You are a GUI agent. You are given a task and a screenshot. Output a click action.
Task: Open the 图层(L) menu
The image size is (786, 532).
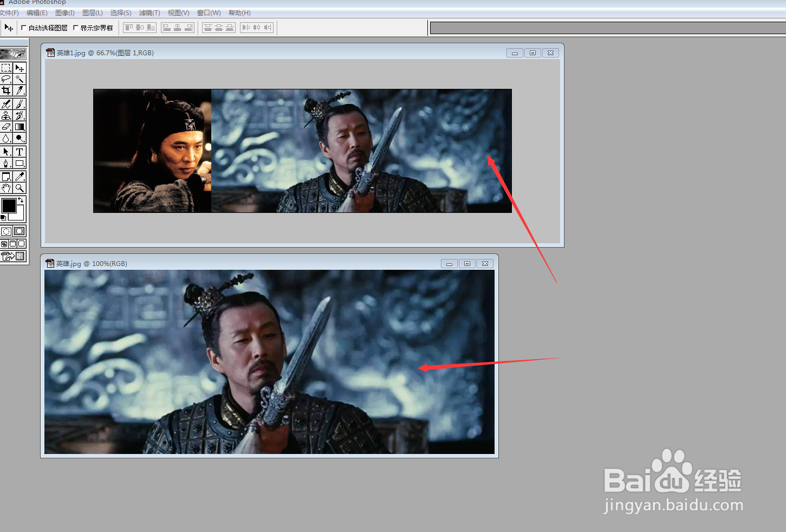point(93,13)
